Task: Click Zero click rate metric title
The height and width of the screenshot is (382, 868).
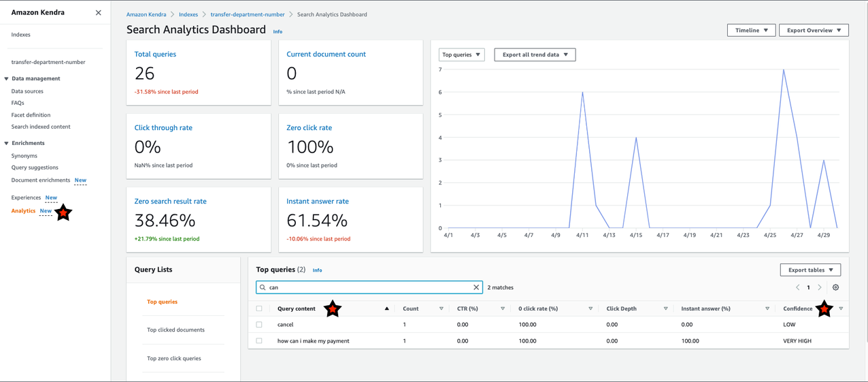Action: pyautogui.click(x=309, y=127)
